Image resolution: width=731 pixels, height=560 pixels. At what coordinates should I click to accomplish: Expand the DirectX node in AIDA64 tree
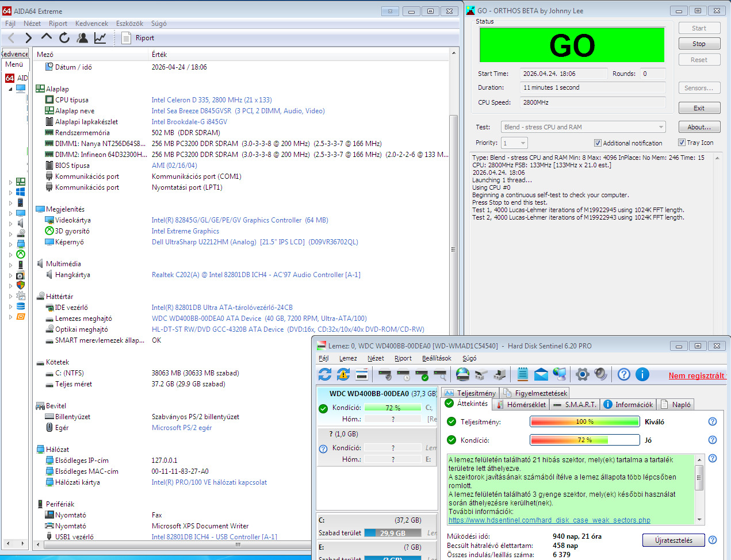tap(10, 254)
